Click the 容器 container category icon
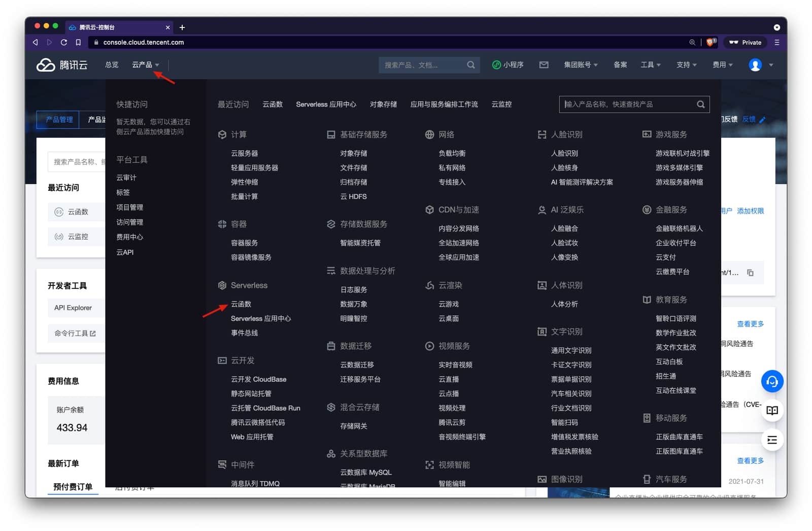The width and height of the screenshot is (812, 531). [x=222, y=223]
